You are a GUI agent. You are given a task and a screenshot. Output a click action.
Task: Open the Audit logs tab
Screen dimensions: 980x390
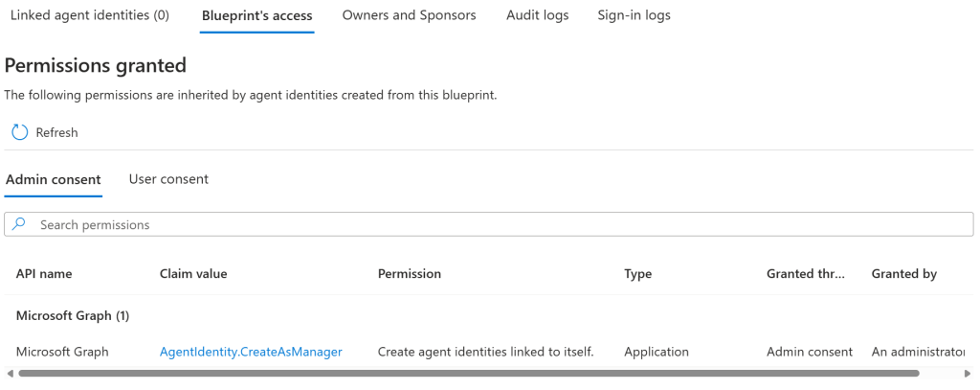point(537,15)
